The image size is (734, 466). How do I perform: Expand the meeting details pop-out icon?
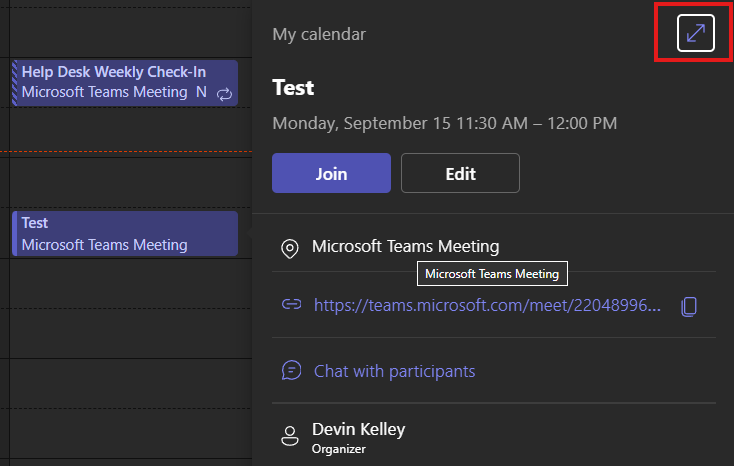695,33
